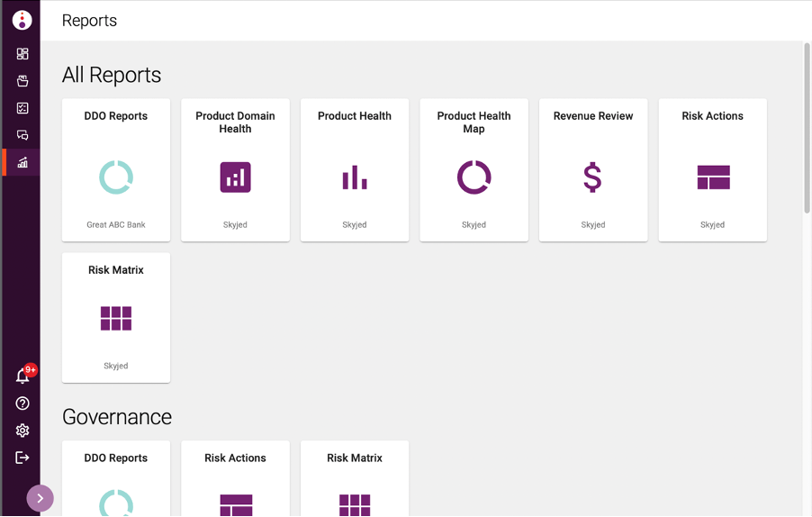Click the products box icon in sidebar
812x517 pixels.
pos(23,81)
